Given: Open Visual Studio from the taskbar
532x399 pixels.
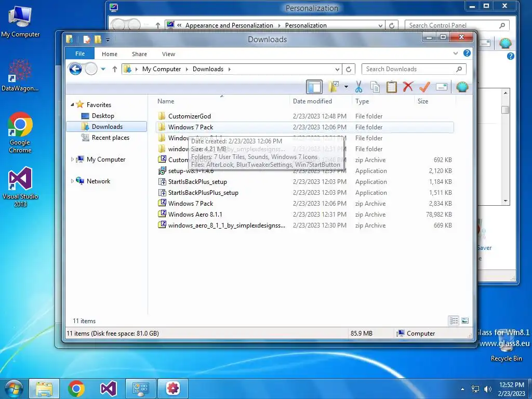Looking at the screenshot, I should 108,389.
